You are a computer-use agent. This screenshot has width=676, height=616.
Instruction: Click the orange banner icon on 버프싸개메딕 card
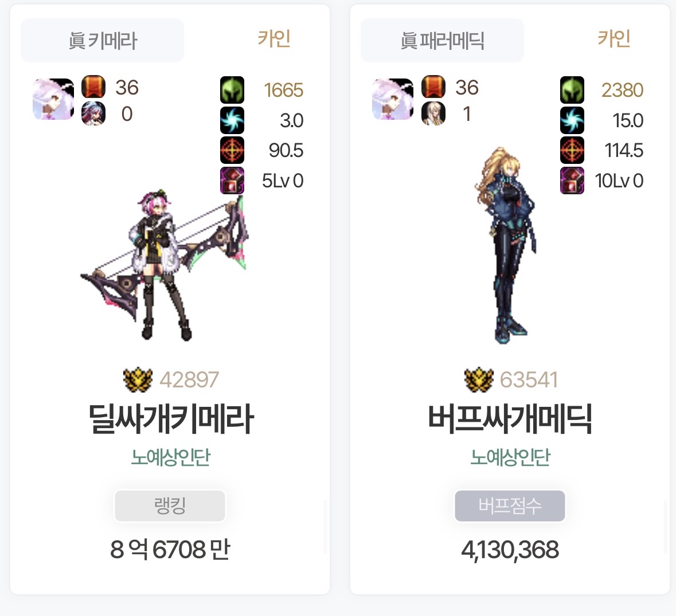(x=433, y=87)
